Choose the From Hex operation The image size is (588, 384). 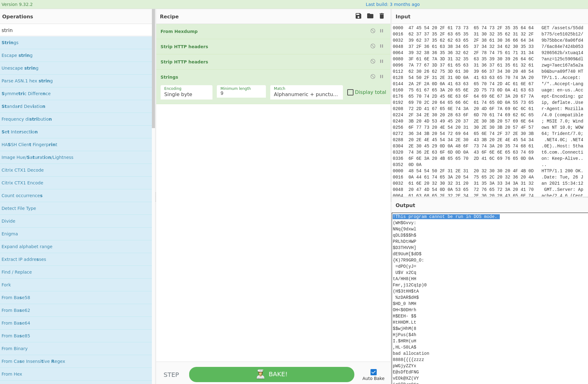pos(76,374)
